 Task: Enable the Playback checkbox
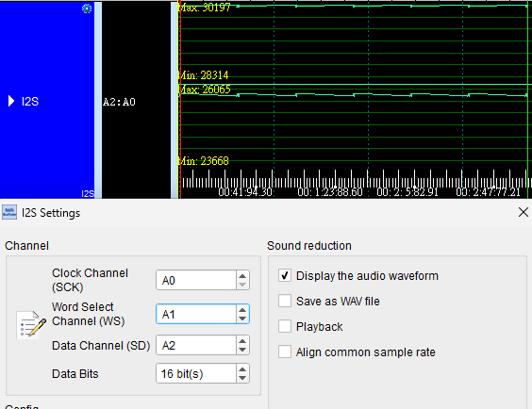(285, 326)
